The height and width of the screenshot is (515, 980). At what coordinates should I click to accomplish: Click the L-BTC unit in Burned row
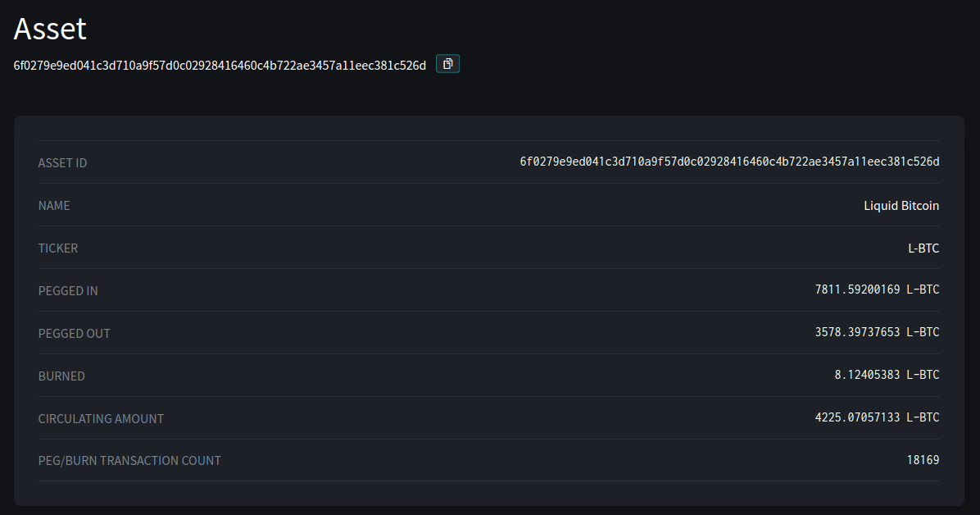923,375
